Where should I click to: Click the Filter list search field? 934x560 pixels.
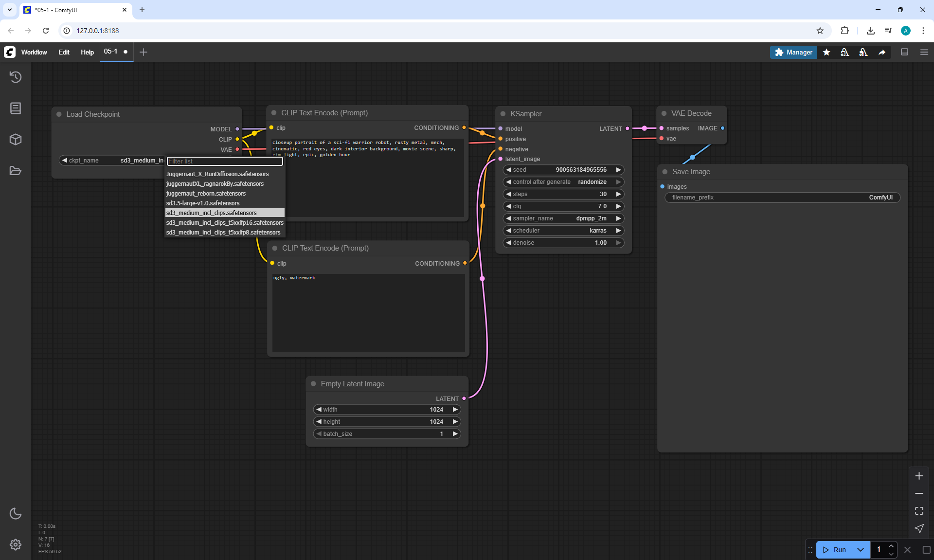[225, 161]
